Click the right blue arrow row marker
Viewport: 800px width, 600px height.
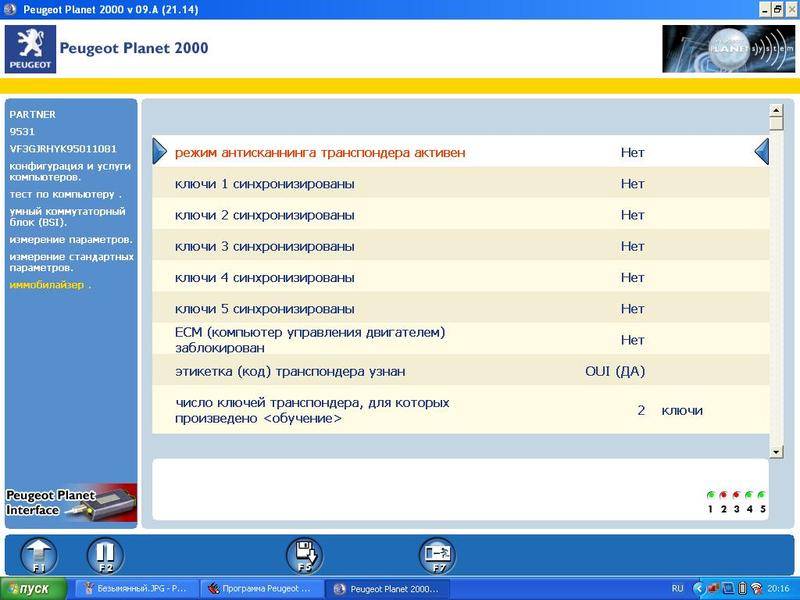pos(761,152)
